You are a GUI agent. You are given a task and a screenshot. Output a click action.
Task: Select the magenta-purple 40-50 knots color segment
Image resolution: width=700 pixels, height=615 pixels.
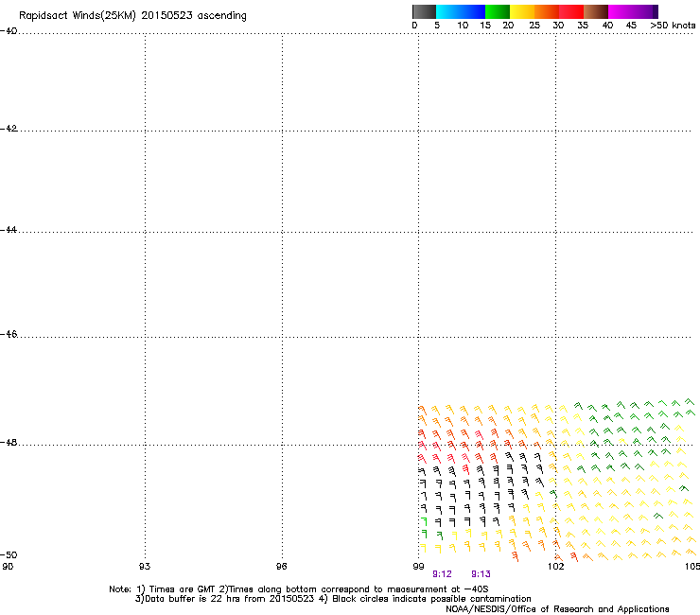[x=633, y=11]
